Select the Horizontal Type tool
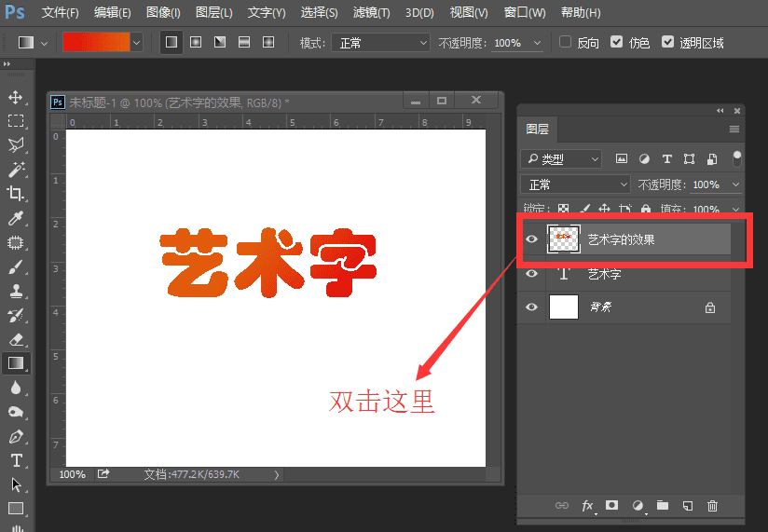Viewport: 768px width, 532px height. point(16,460)
